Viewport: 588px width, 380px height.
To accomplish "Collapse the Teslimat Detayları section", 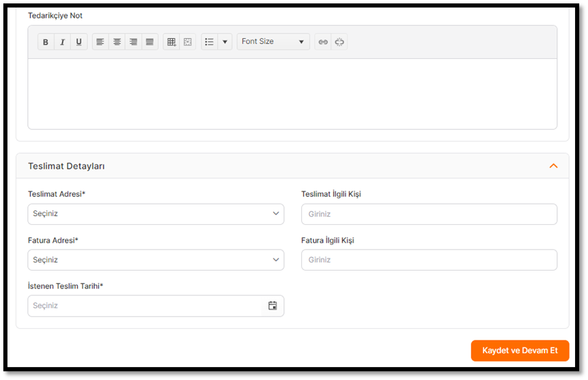I will (x=553, y=166).
